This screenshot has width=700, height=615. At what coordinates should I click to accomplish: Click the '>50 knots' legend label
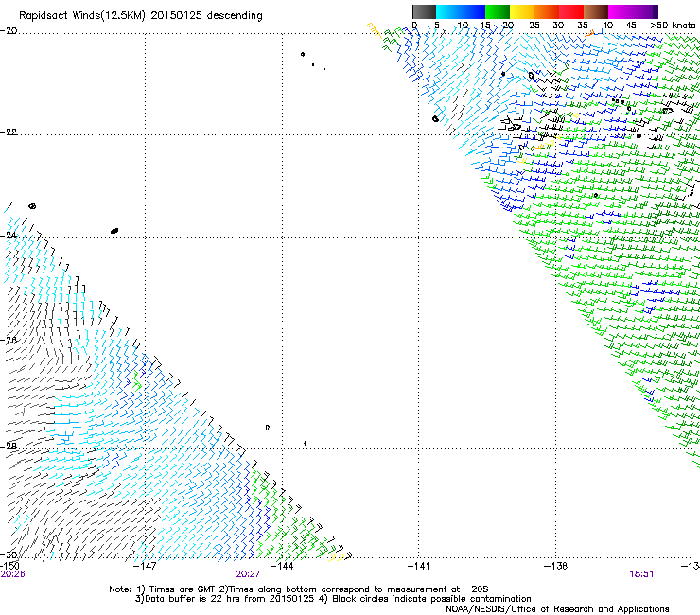point(673,26)
